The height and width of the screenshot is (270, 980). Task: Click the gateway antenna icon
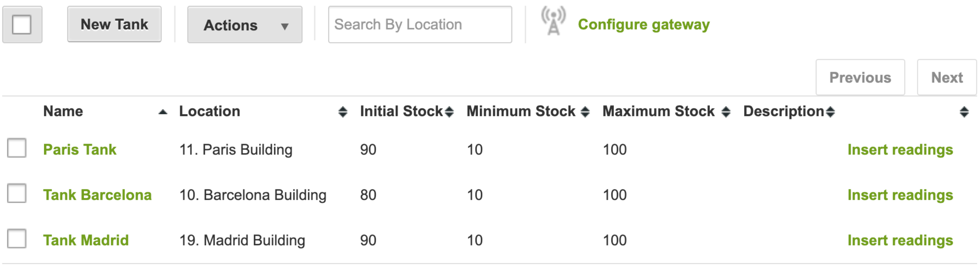tap(553, 21)
